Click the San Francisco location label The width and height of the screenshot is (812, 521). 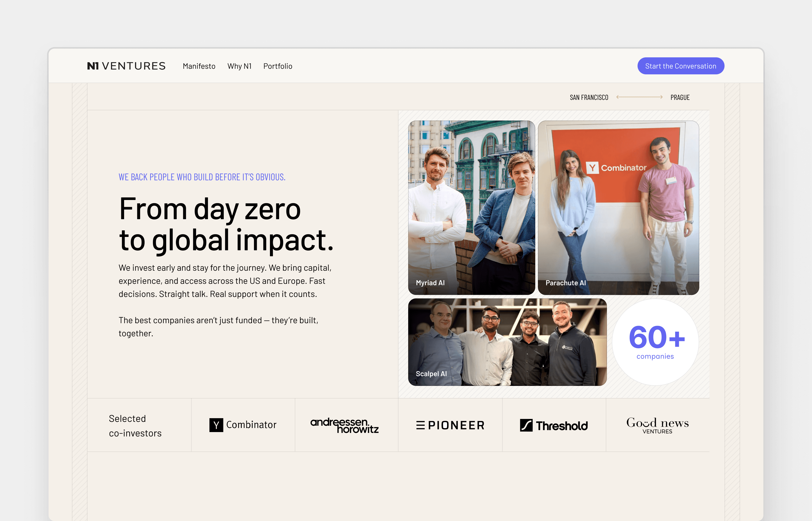[x=589, y=97]
